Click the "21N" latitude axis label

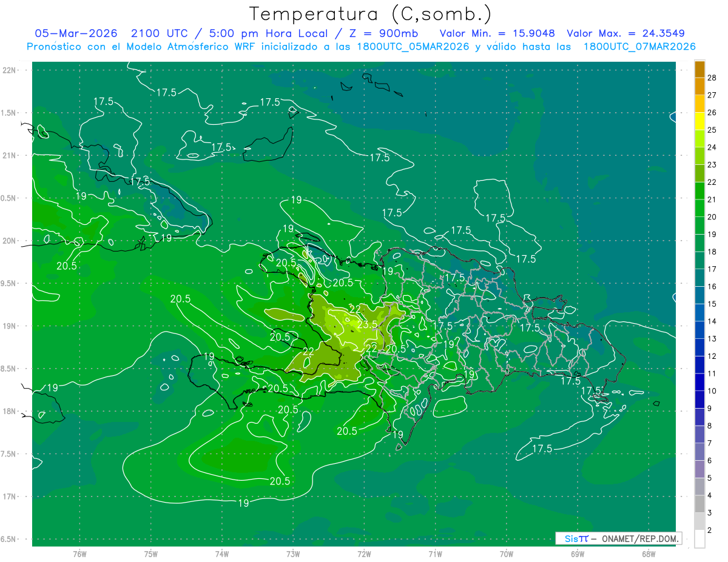coord(9,155)
